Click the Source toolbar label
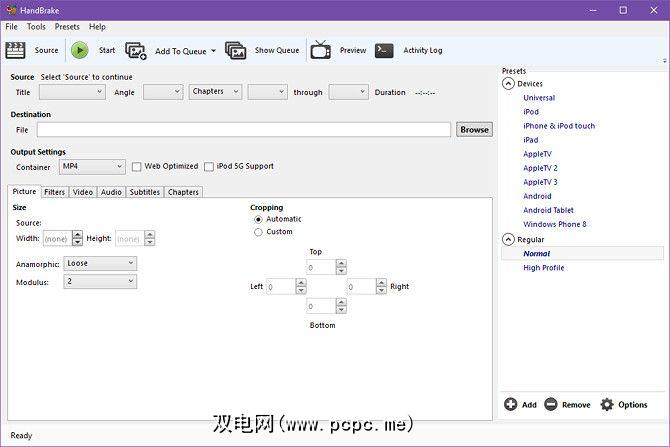 click(46, 50)
